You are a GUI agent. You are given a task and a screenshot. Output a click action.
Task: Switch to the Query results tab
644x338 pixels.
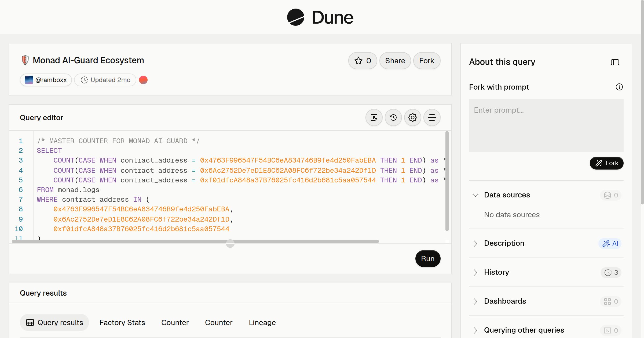pyautogui.click(x=54, y=322)
